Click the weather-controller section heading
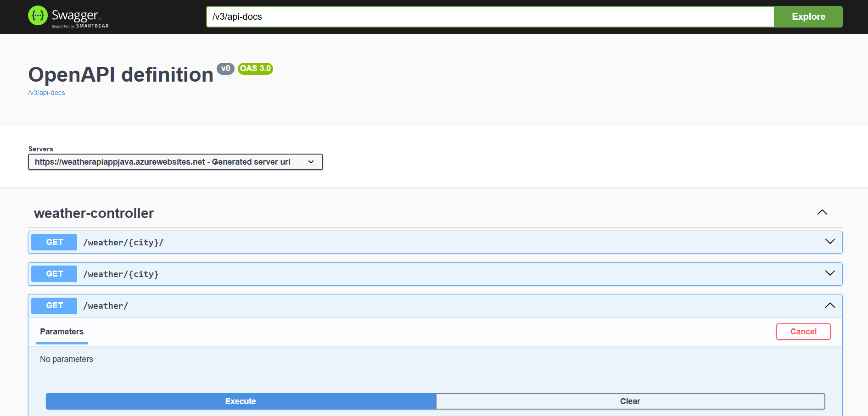Viewport: 868px width, 416px height. pos(94,213)
